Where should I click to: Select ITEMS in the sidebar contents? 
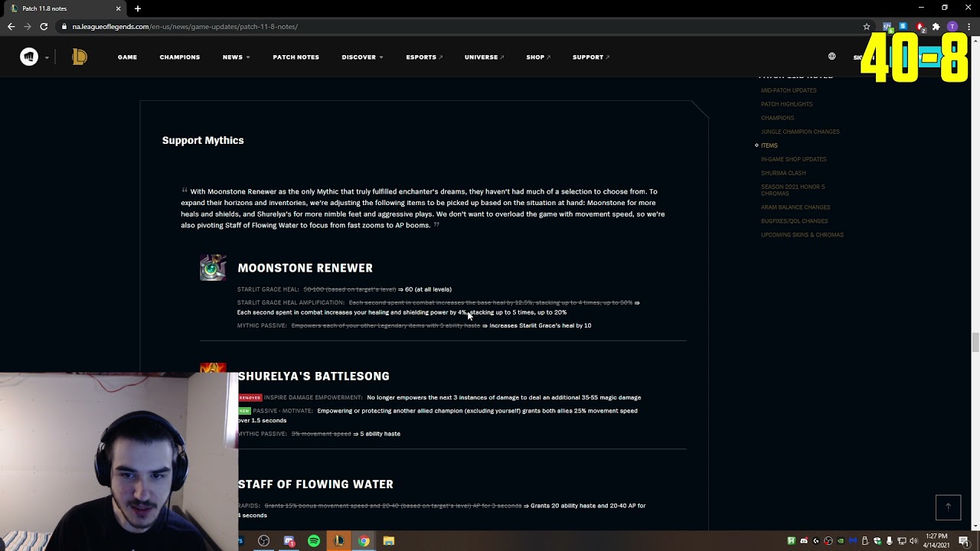(769, 145)
